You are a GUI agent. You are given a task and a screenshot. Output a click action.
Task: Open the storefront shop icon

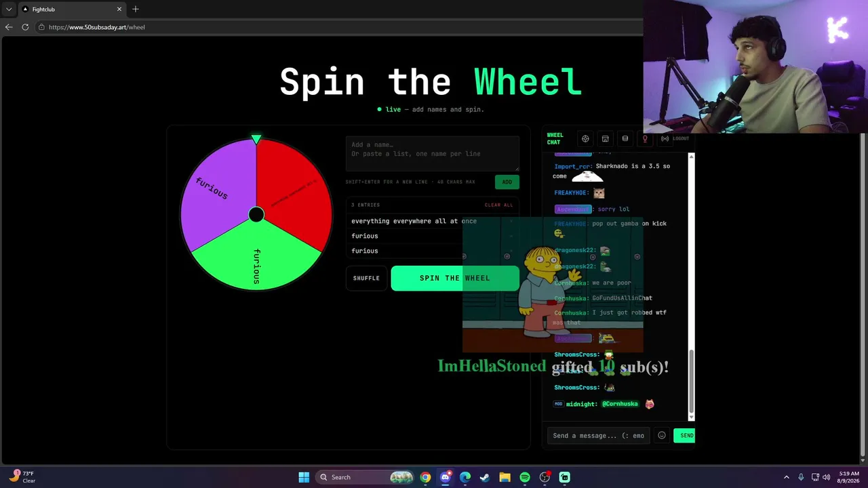(605, 139)
